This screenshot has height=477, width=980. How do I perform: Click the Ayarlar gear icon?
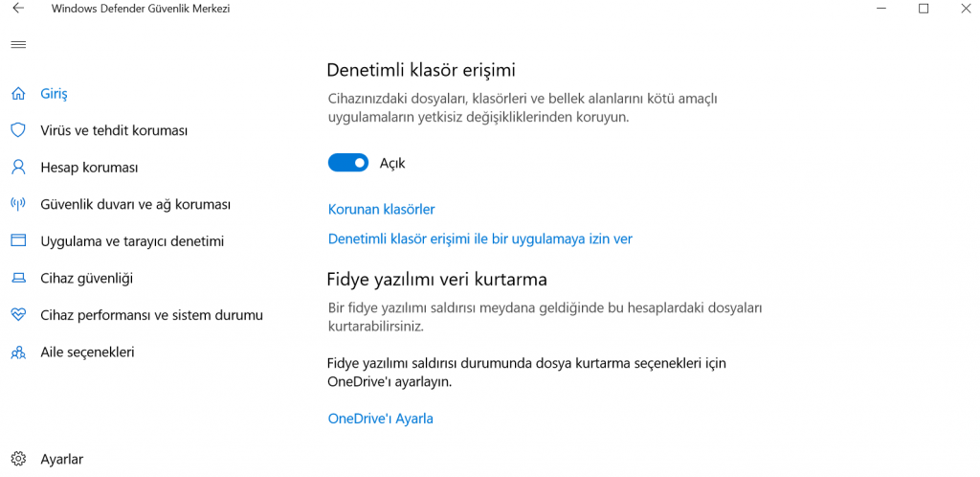click(x=18, y=459)
